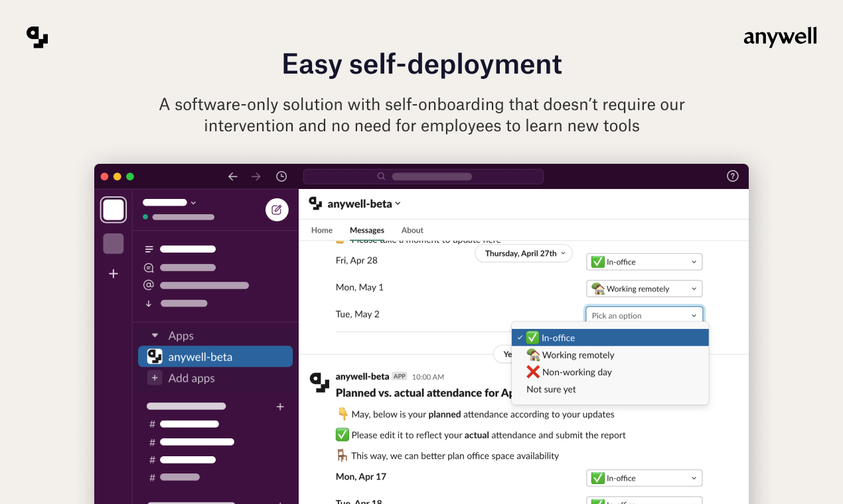Click the APP badge beside the sender name
This screenshot has height=504, width=843.
tap(399, 376)
